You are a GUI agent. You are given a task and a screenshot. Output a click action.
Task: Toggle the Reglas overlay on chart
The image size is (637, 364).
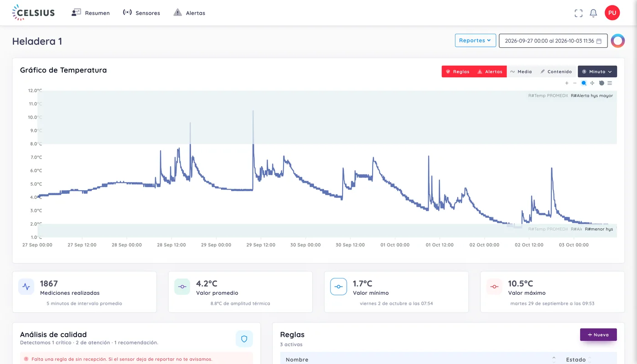(457, 71)
